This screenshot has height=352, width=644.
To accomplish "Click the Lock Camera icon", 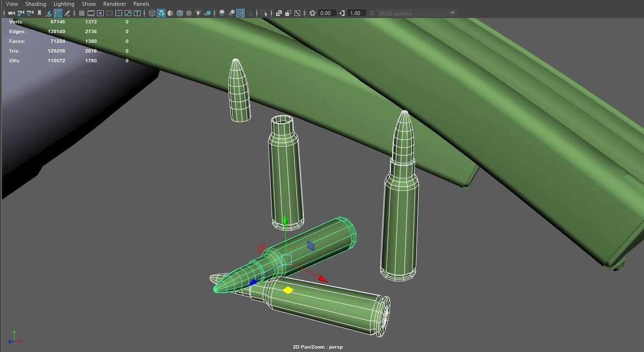I will (x=20, y=13).
